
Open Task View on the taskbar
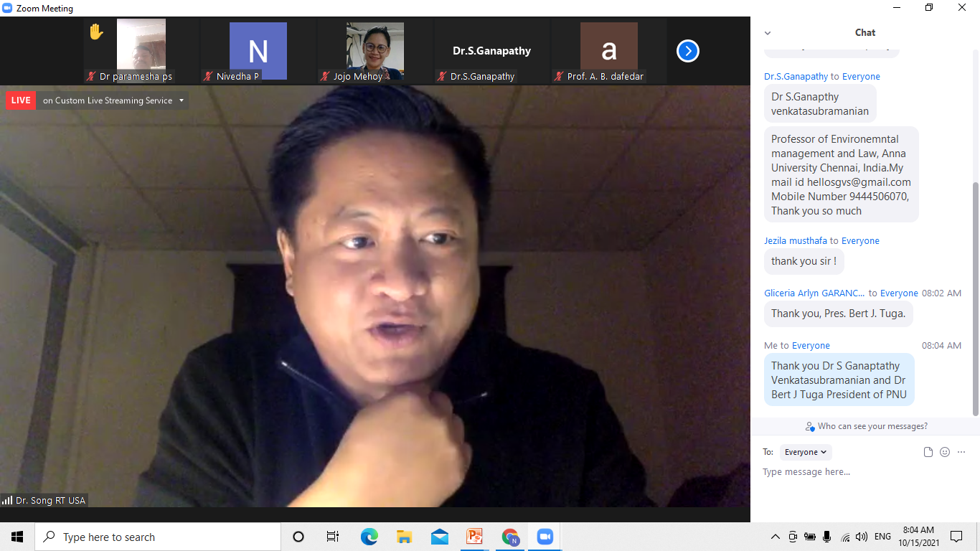(x=333, y=537)
